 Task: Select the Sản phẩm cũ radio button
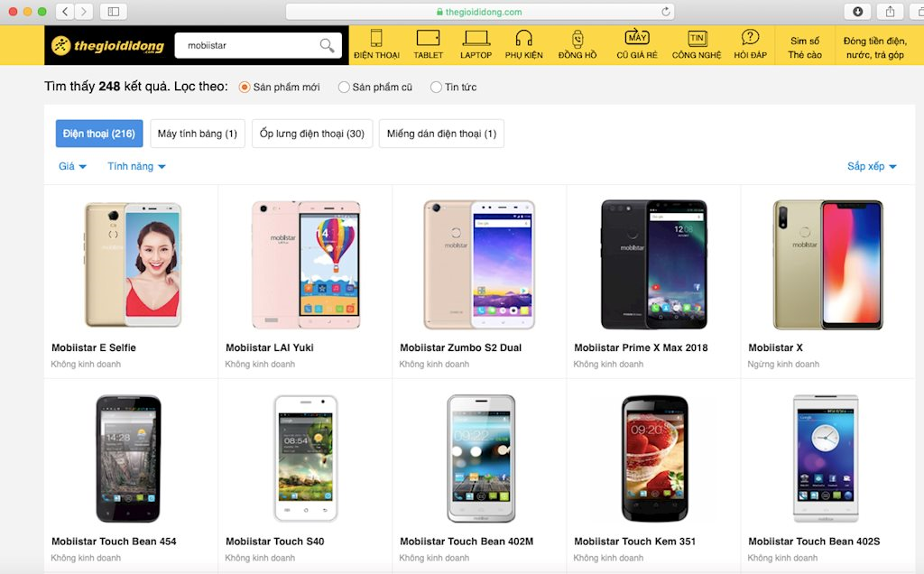(344, 88)
